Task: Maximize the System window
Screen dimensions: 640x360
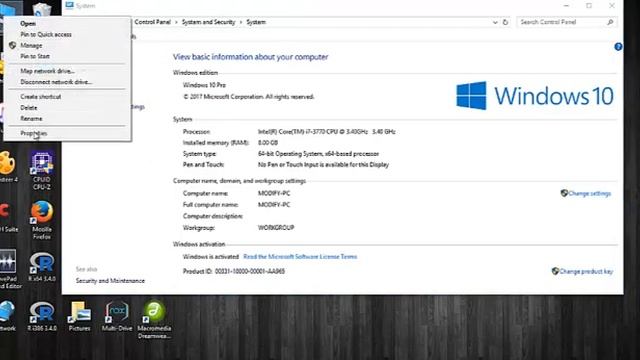Action: coord(589,6)
